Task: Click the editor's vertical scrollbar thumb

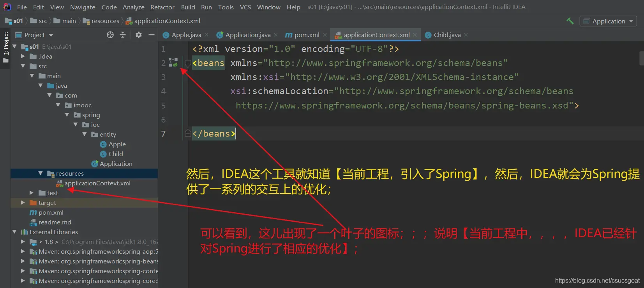Action: pos(642,58)
